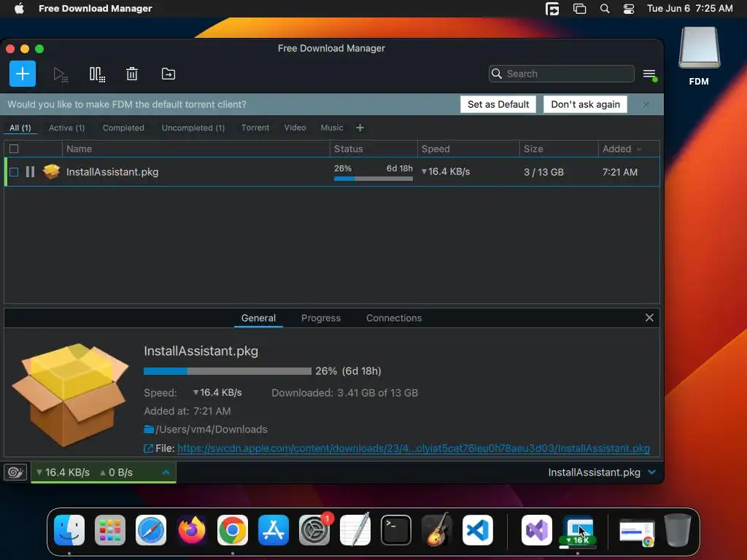Click the start all downloads play icon
747x560 pixels.
(x=60, y=74)
